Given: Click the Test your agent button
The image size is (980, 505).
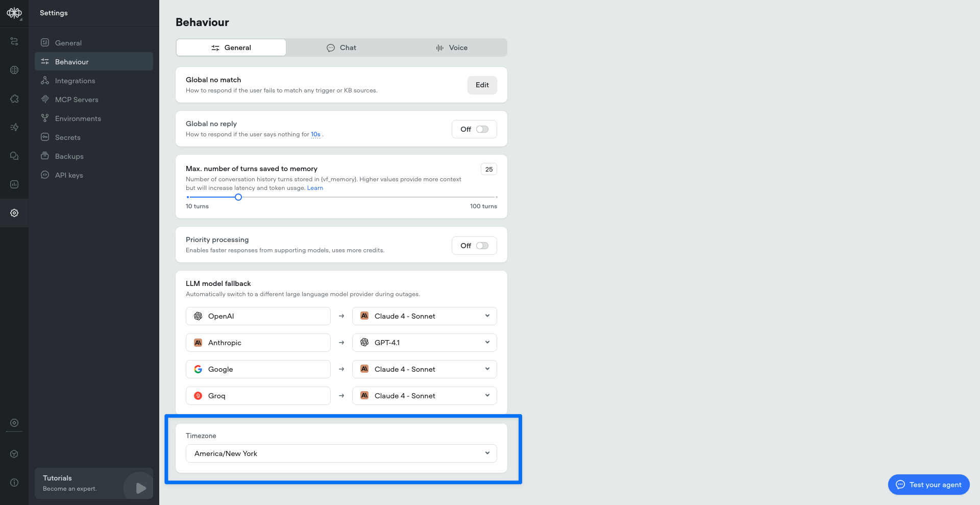Looking at the screenshot, I should point(929,485).
